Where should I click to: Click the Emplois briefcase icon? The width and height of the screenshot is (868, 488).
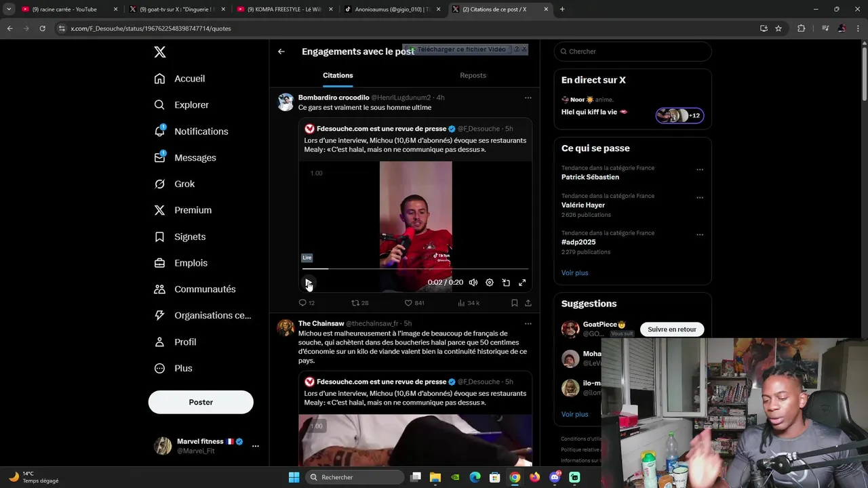[x=159, y=263]
